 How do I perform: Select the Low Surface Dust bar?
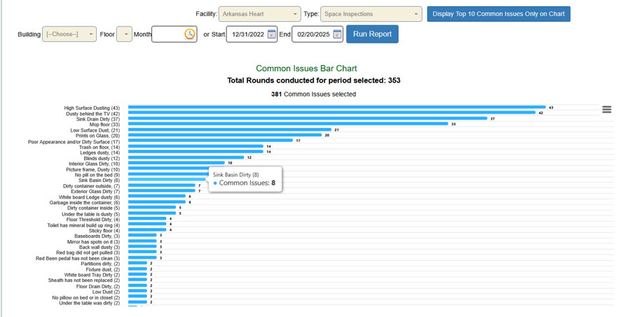(x=229, y=129)
